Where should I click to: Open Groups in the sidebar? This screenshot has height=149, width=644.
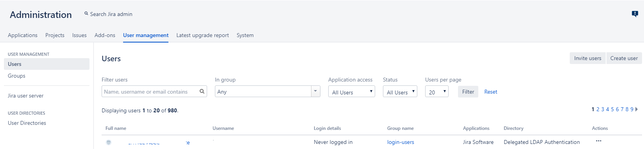tap(16, 76)
